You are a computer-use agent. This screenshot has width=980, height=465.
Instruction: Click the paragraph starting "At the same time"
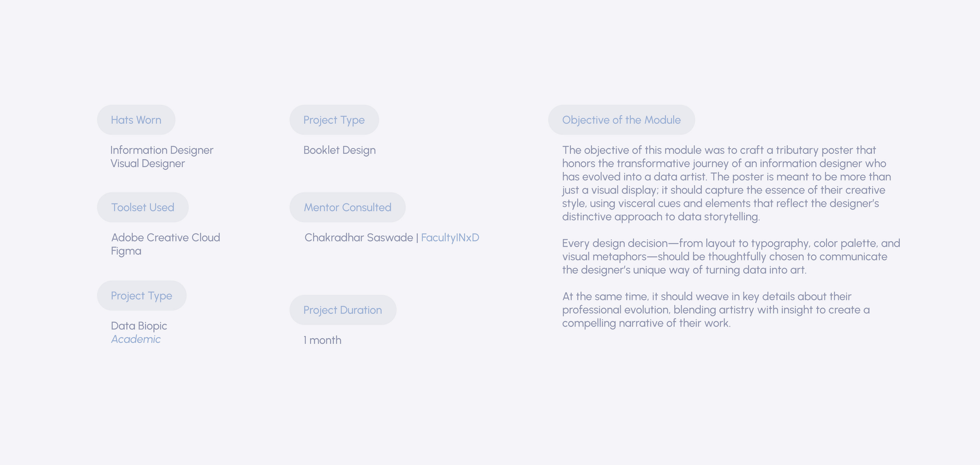715,310
